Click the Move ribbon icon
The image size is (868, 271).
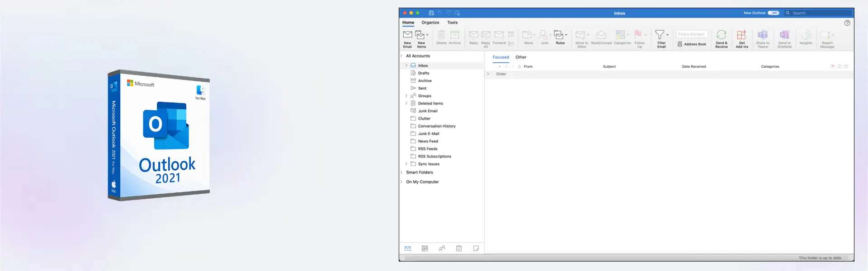[527, 35]
